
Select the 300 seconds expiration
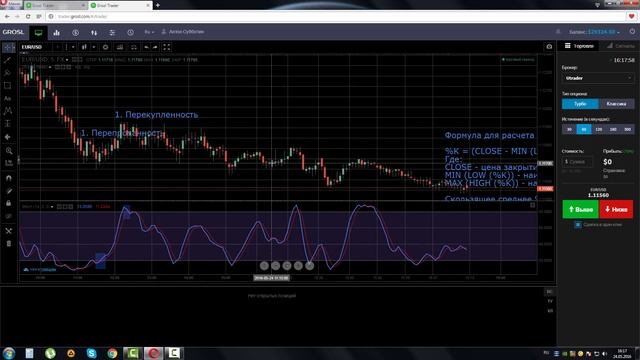627,129
